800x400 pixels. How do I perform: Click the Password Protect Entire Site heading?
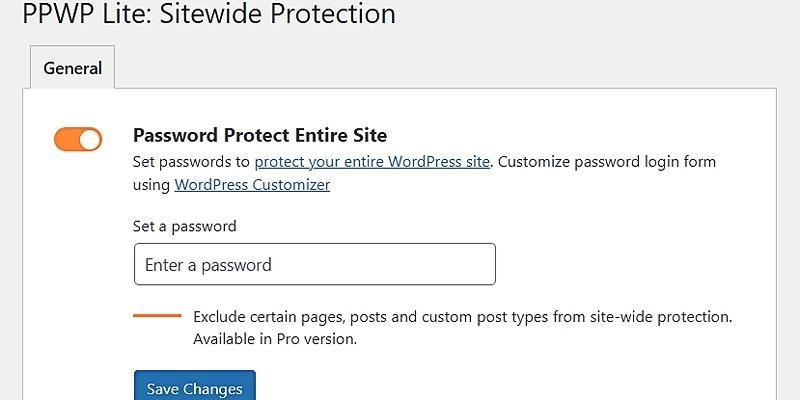(259, 135)
